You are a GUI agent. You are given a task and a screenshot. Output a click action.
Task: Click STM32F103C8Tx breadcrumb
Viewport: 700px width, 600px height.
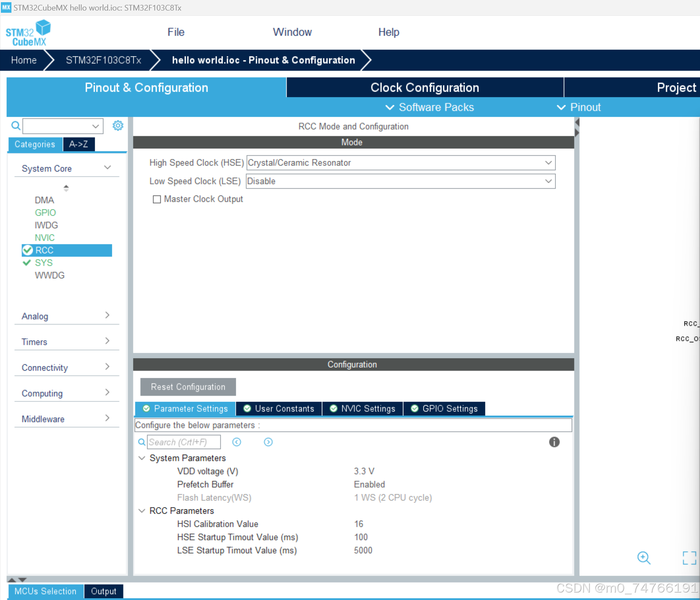(x=104, y=60)
